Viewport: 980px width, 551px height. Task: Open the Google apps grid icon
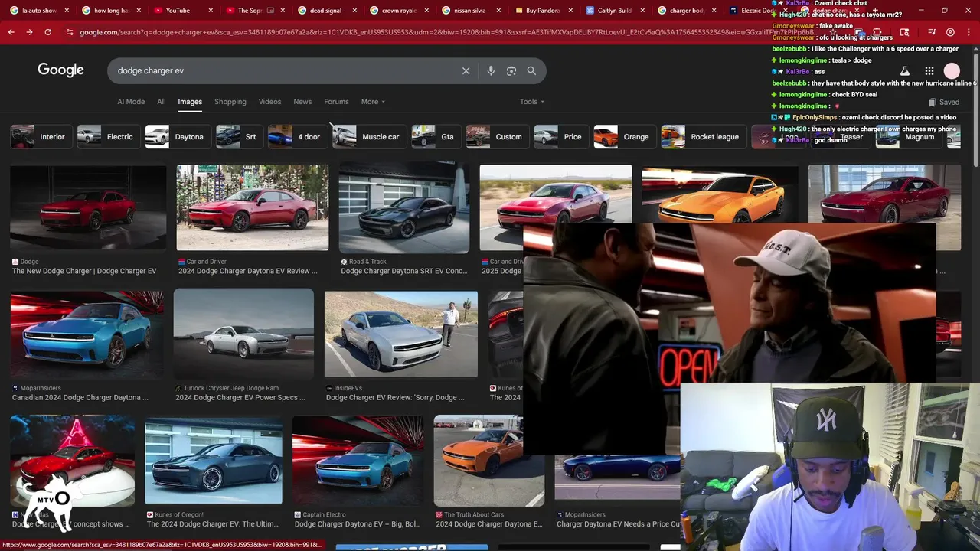click(x=929, y=70)
